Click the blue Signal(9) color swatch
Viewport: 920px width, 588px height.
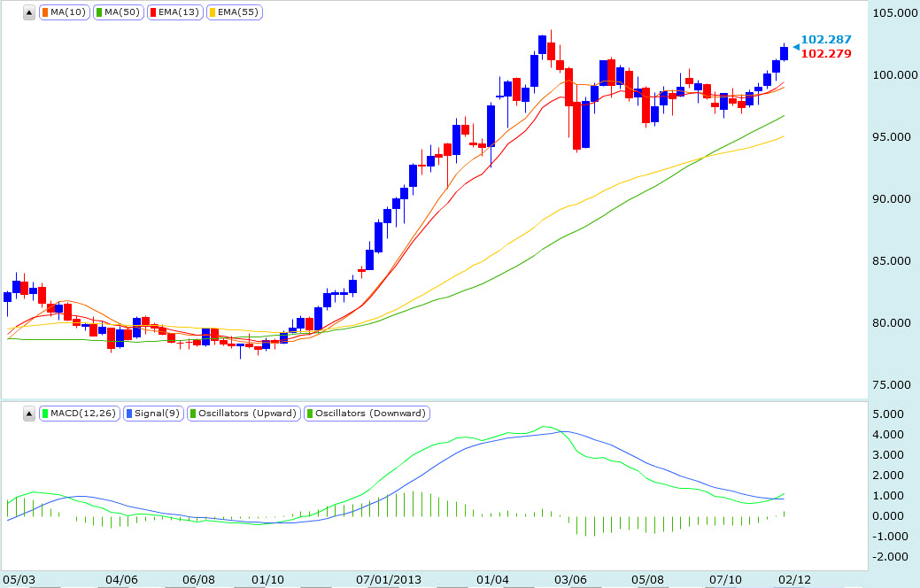tap(129, 414)
